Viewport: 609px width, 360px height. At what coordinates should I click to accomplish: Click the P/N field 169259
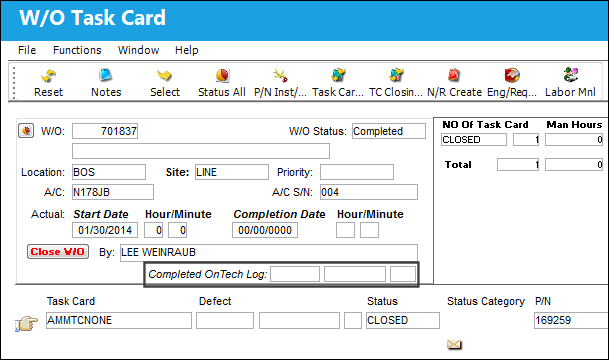point(571,320)
